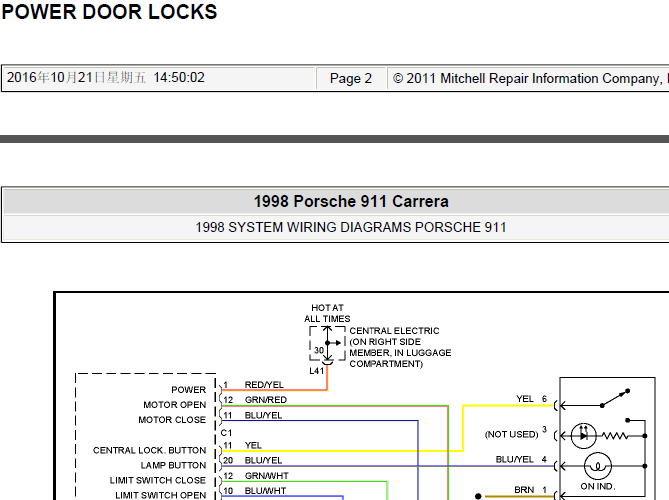Screen dimensions: 669x500
Task: Click the LIMIT SWITCH CLOSE label
Action: [157, 480]
